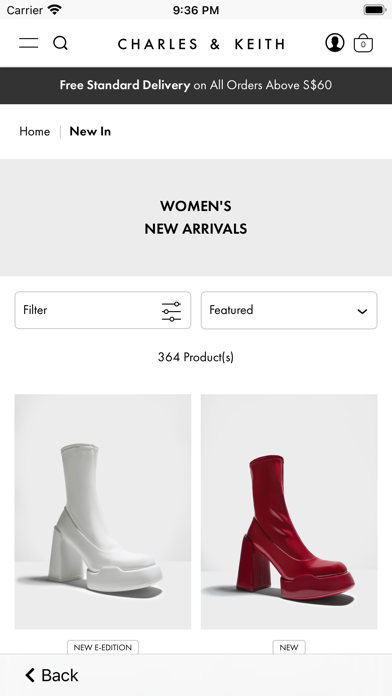Click the Featured dropdown chevron arrow

pyautogui.click(x=362, y=311)
